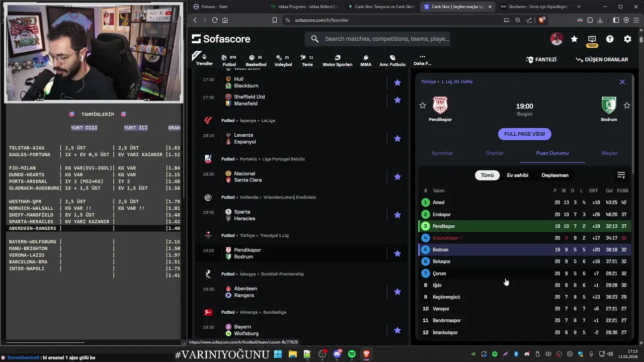Switch to the Oranlar tab
The height and width of the screenshot is (362, 644).
pos(495,153)
